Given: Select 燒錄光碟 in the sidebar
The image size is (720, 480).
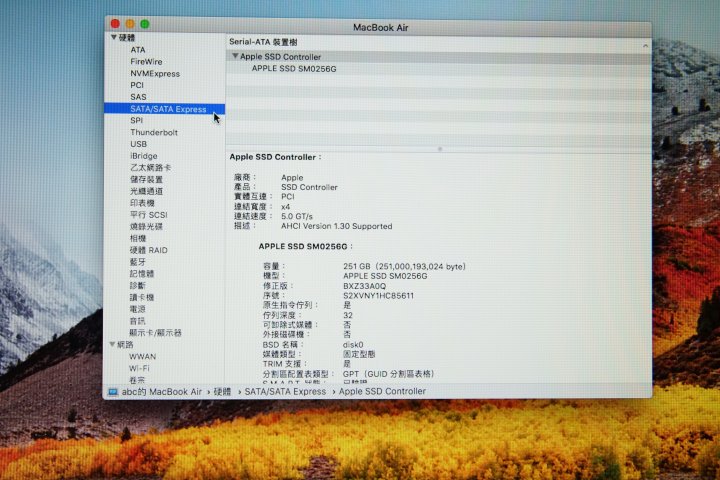Looking at the screenshot, I should tap(146, 226).
